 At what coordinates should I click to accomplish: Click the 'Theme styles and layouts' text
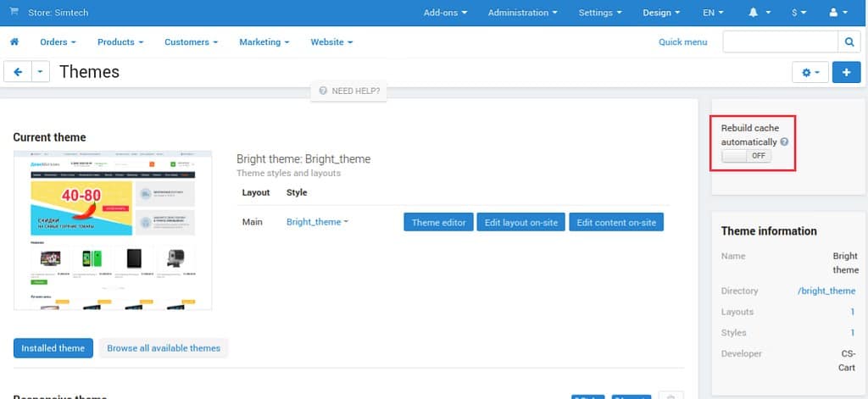288,173
